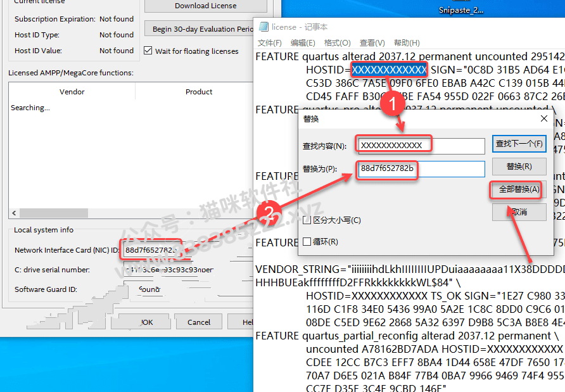Screen dimensions: 565x392
Task: Click the 查找下一个(F) button
Action: click(x=519, y=144)
